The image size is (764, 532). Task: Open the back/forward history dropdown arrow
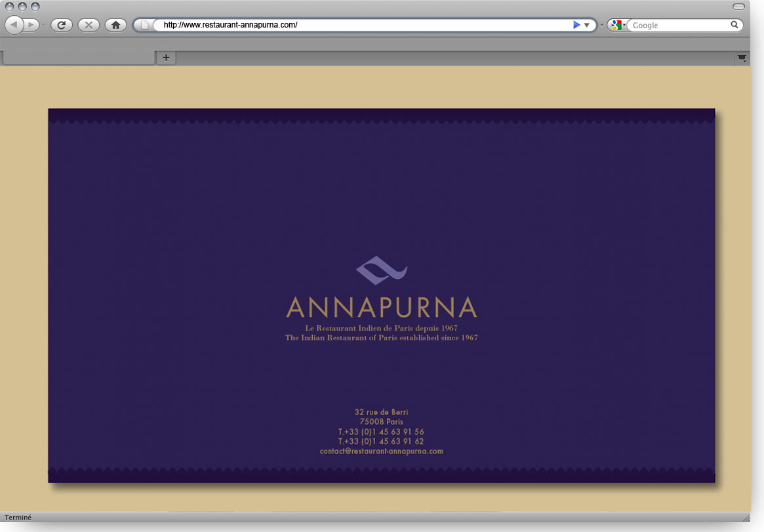point(43,25)
